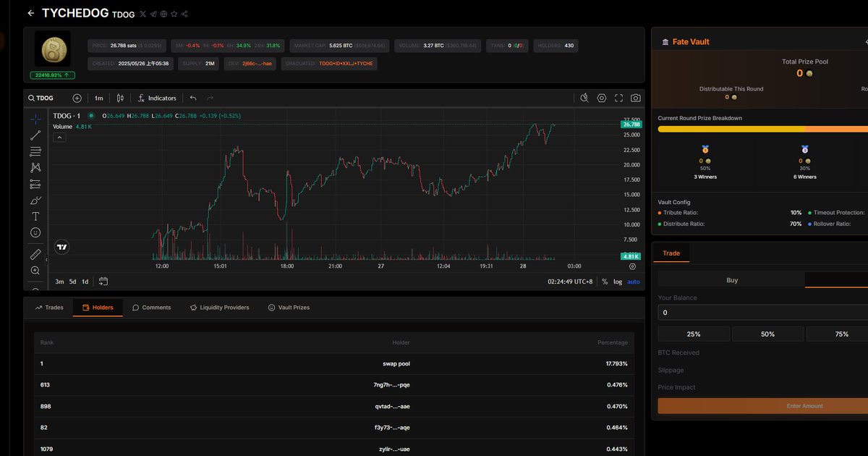This screenshot has width=868, height=456.
Task: Set chart range to 5d
Action: (72, 282)
